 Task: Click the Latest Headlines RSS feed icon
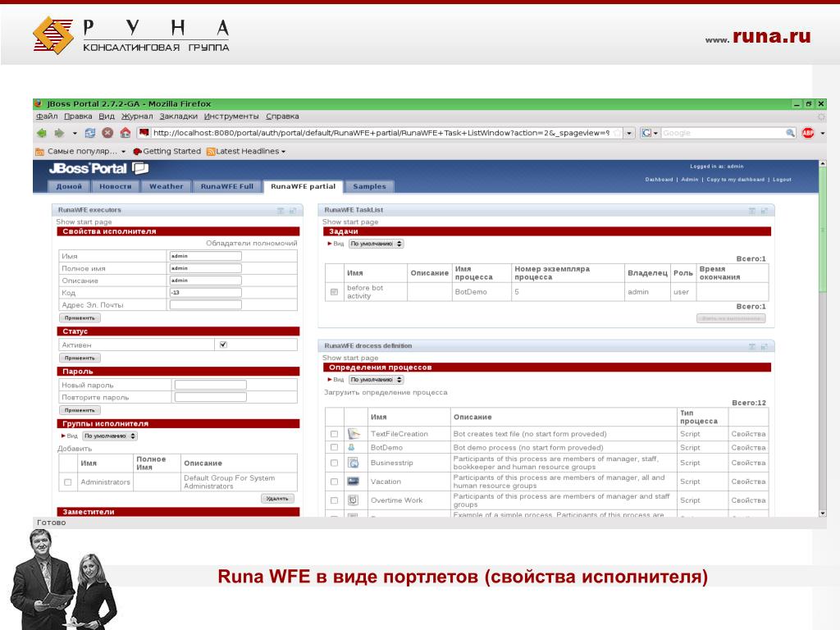coord(211,152)
